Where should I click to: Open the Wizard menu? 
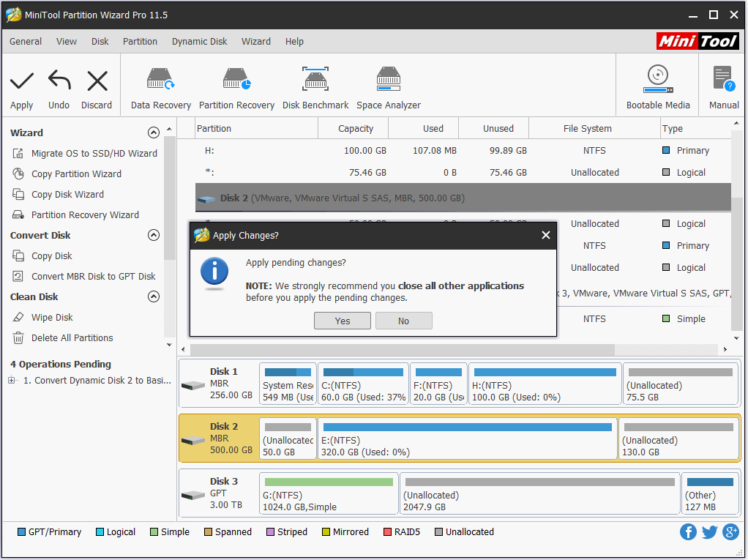[x=255, y=42]
